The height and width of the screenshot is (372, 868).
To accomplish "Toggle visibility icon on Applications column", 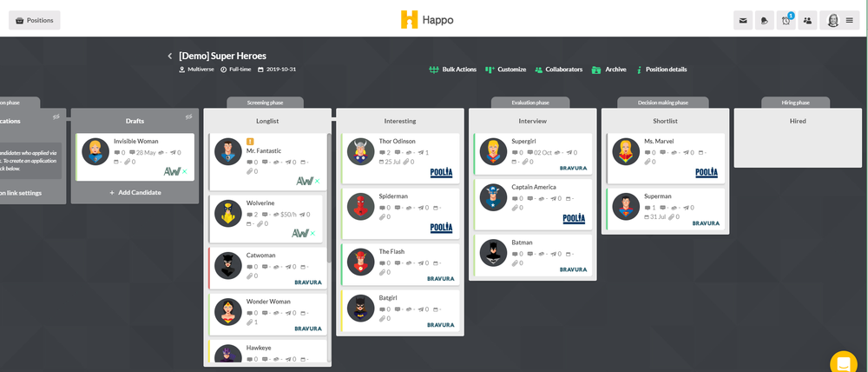I will tap(56, 117).
